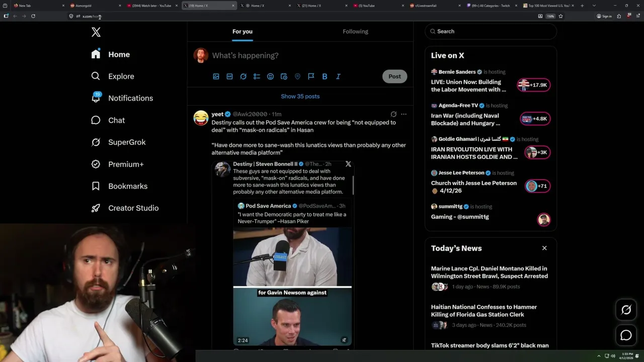
Task: Click the Post button
Action: [394, 76]
